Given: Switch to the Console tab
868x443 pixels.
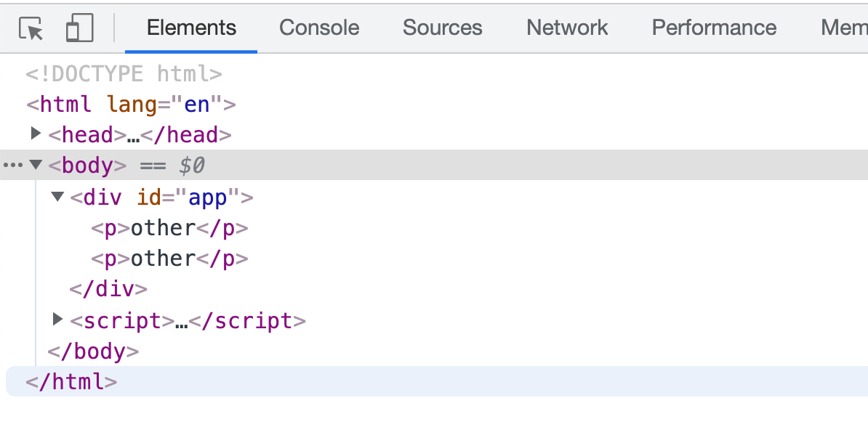Looking at the screenshot, I should click(319, 28).
